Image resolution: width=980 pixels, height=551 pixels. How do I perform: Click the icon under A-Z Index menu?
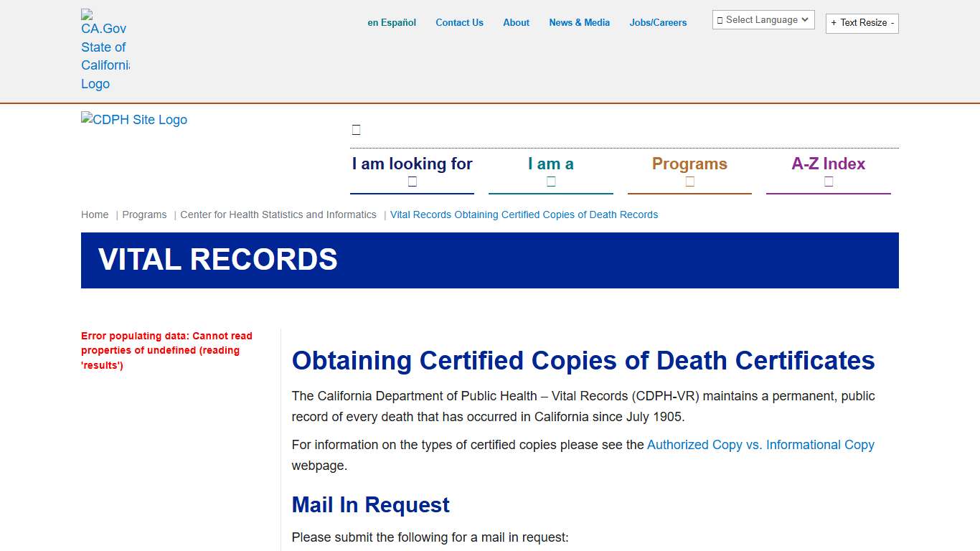[828, 183]
